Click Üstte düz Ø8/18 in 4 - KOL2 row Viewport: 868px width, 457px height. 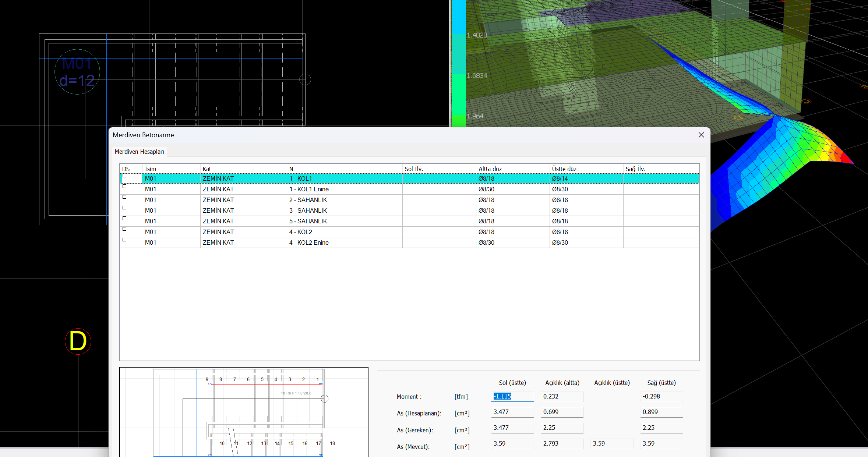[x=586, y=232]
